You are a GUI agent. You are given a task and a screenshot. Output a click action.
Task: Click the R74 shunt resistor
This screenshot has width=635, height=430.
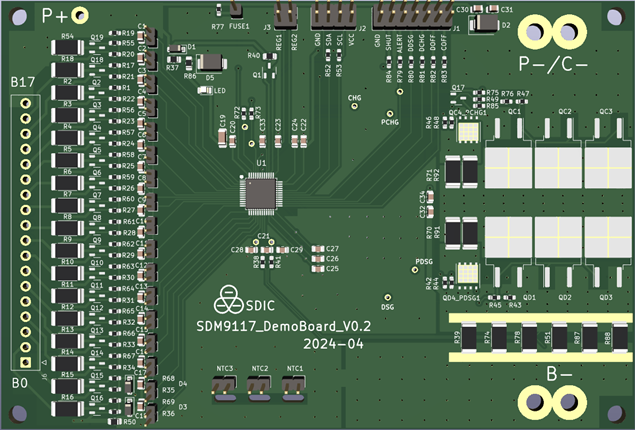click(x=499, y=337)
